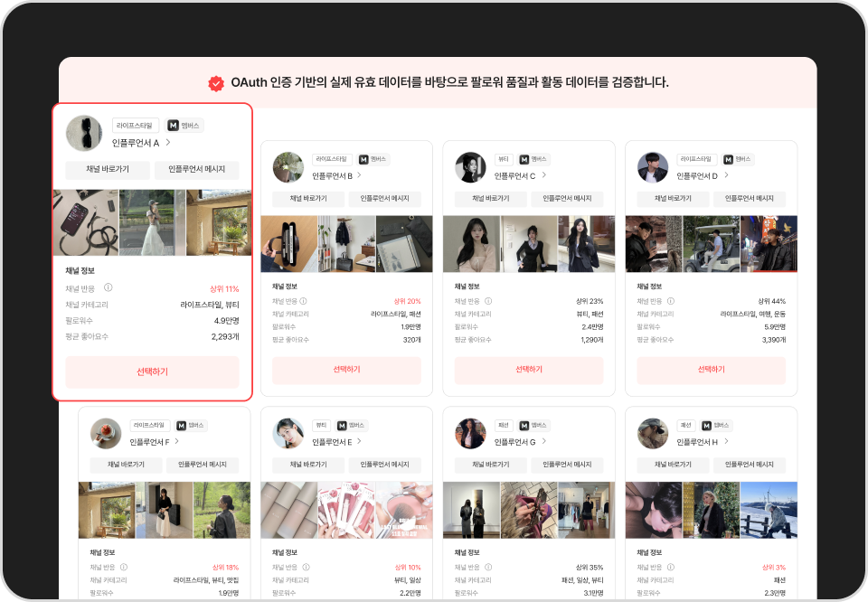Click the M 멤버스 badge on 인플루언서 E
The width and height of the screenshot is (868, 602).
click(x=351, y=426)
